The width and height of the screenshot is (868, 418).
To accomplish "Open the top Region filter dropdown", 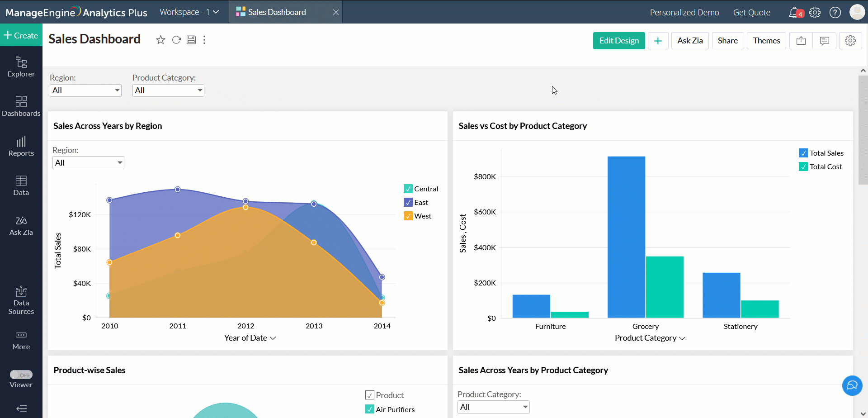I will click(x=85, y=90).
